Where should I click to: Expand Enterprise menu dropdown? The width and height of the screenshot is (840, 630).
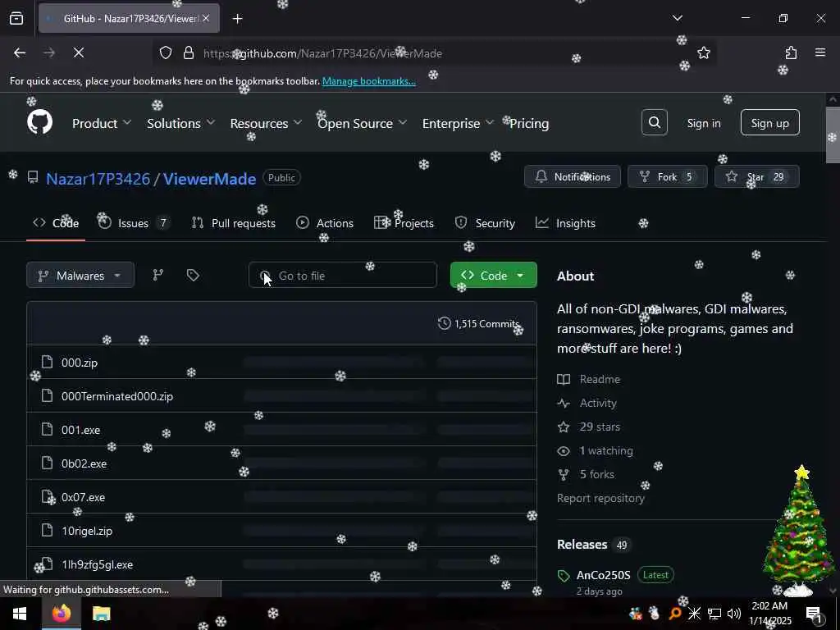(458, 123)
